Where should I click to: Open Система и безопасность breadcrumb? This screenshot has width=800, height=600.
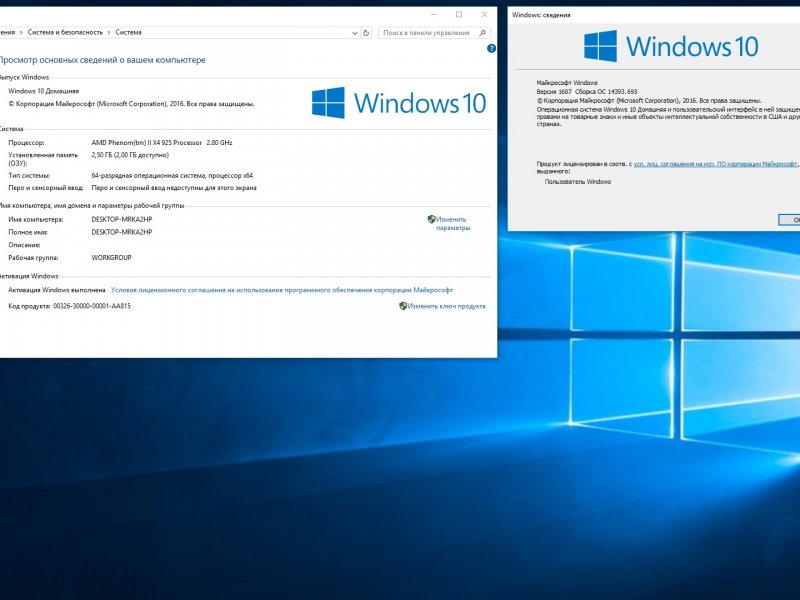coord(65,32)
